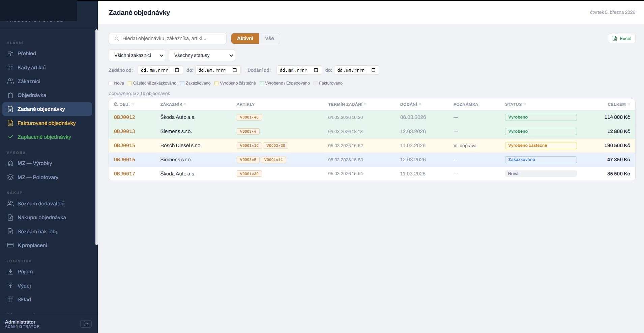Open calendar picker for Zadáno od date
644x333 pixels.
click(177, 70)
